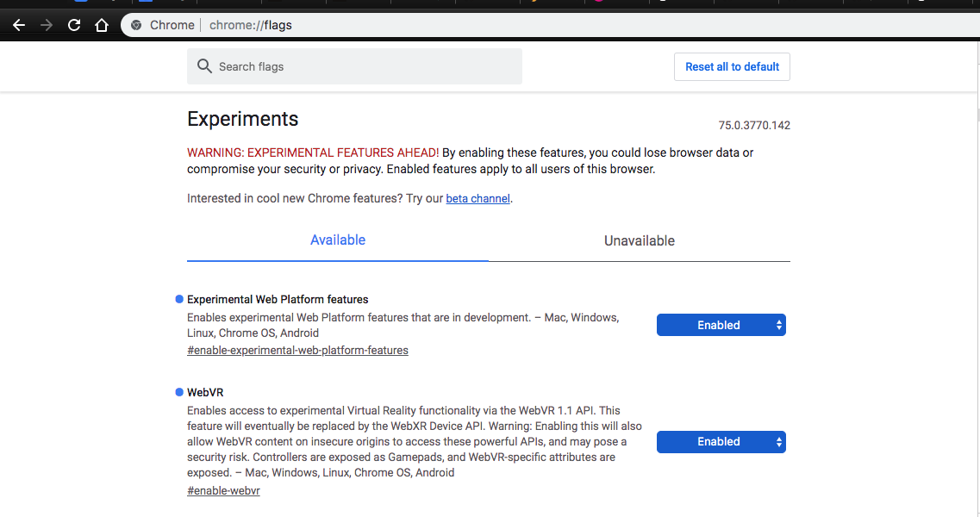Open #enable-experimental-web-platform-features anchor link

tap(297, 350)
